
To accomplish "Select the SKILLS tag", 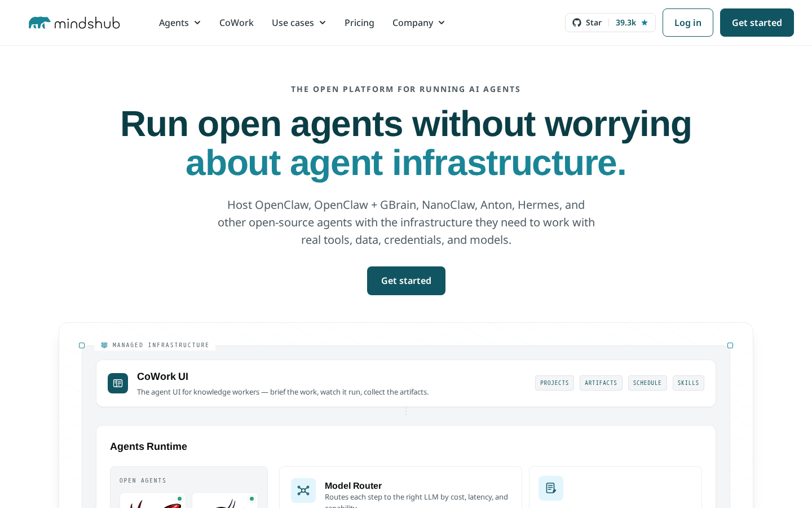I will click(689, 383).
